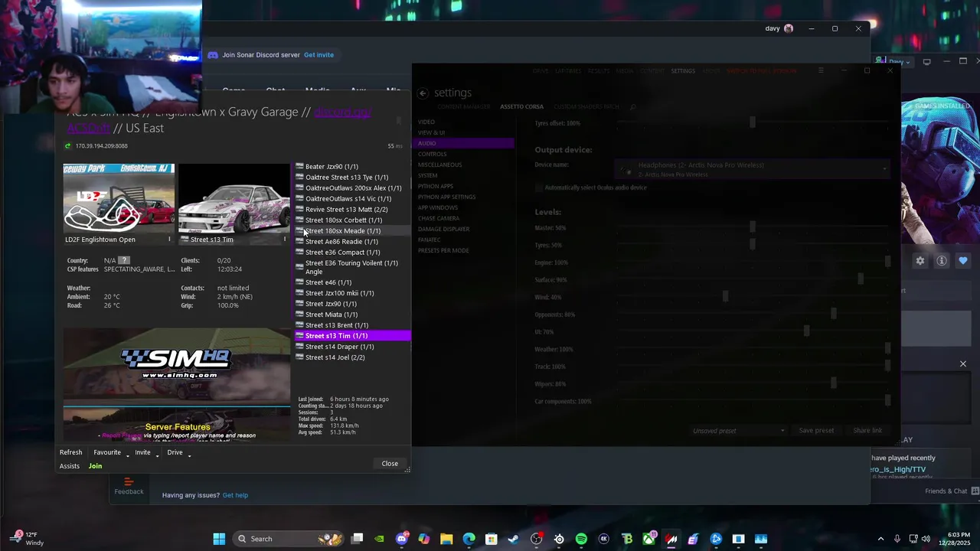Image resolution: width=980 pixels, height=551 pixels.
Task: Open Microsoft Store taskbar icon
Action: pyautogui.click(x=492, y=539)
